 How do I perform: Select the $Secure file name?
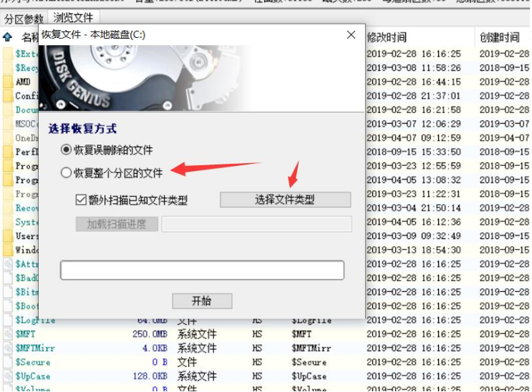pyautogui.click(x=32, y=362)
